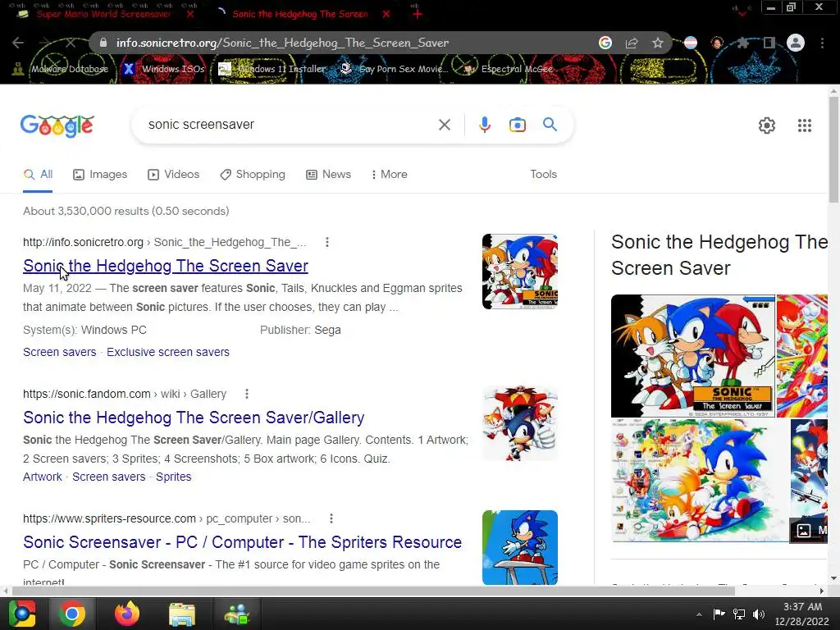Share this page from the address bar

(x=632, y=43)
